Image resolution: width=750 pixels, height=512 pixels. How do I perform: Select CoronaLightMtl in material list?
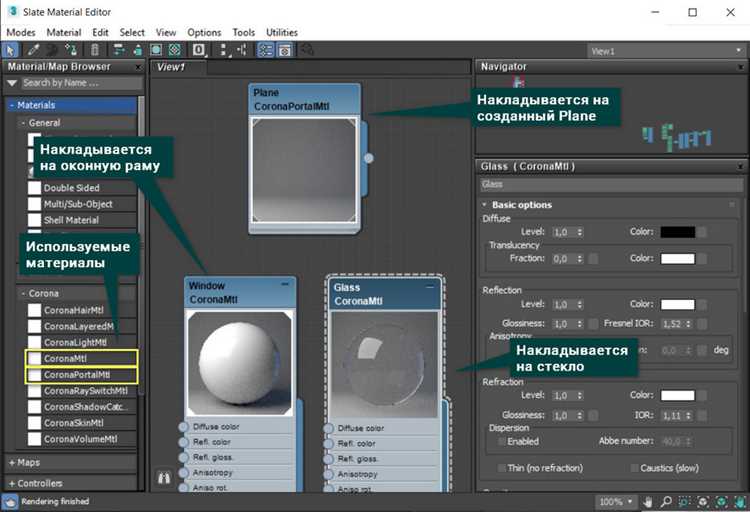[x=81, y=343]
